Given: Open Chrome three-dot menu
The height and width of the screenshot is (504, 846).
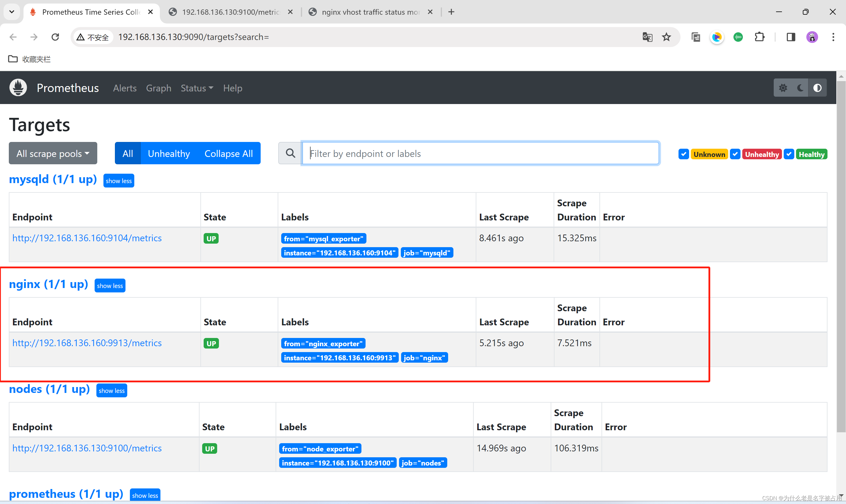Looking at the screenshot, I should pos(833,37).
